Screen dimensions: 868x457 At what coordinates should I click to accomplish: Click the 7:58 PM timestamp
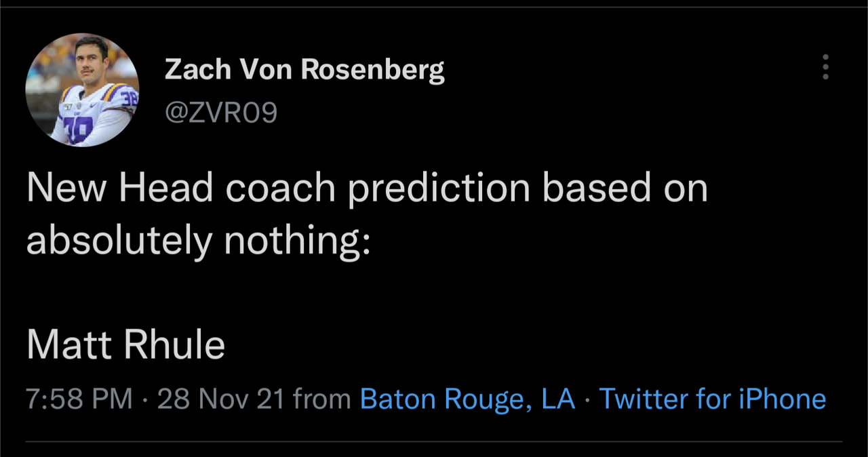point(79,399)
